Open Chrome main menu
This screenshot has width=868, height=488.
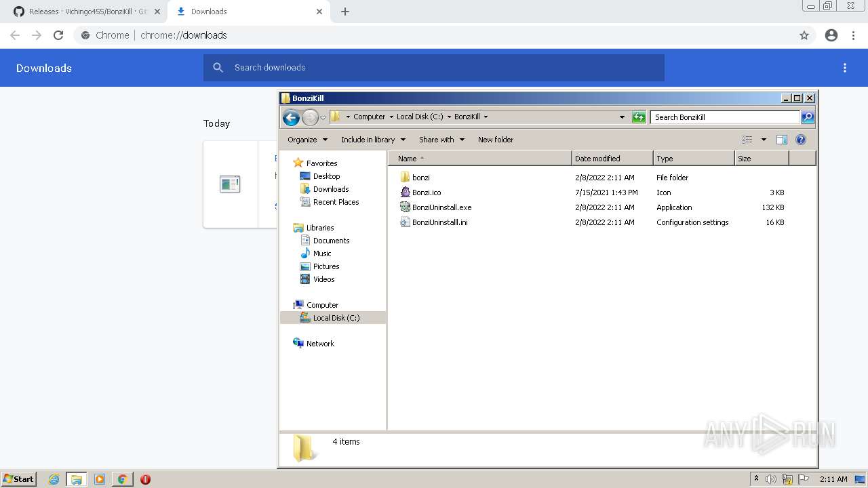click(x=854, y=35)
